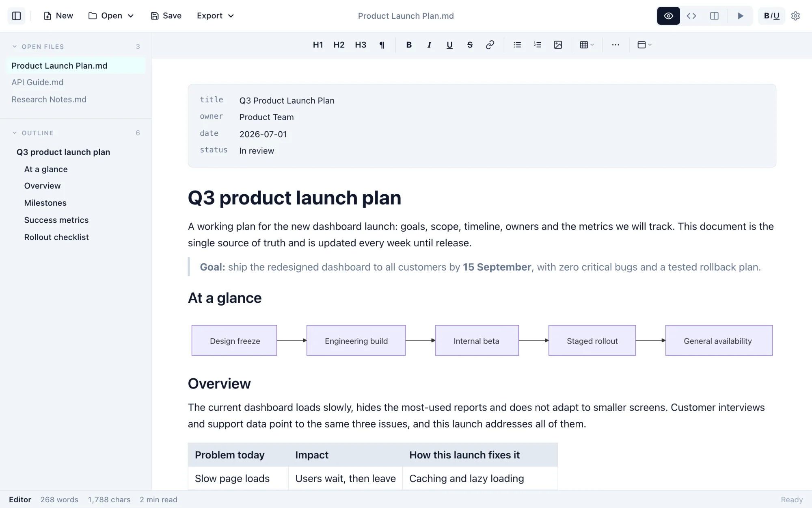Show more formatting options ellipsis
Viewport: 812px width, 508px height.
[x=615, y=45]
